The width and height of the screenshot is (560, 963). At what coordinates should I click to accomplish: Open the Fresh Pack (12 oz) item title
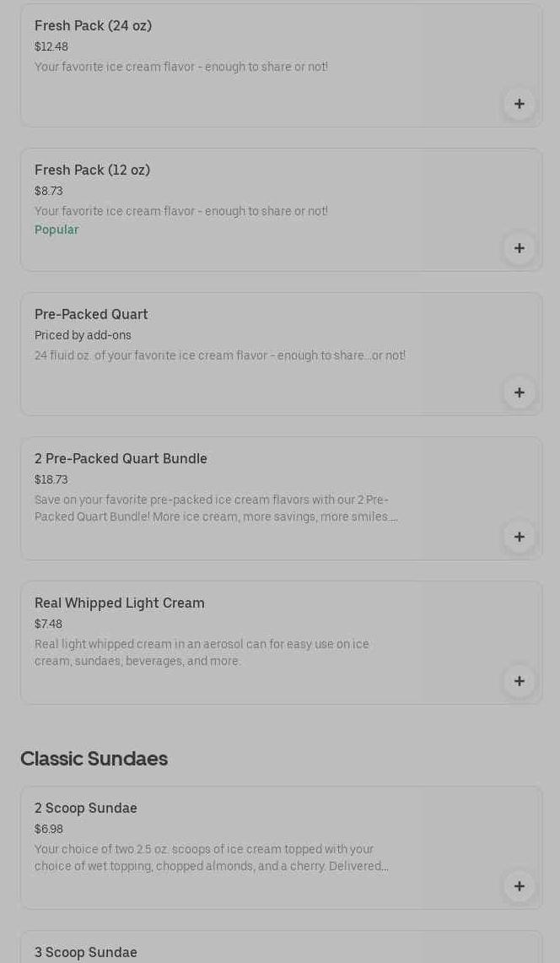(x=92, y=170)
